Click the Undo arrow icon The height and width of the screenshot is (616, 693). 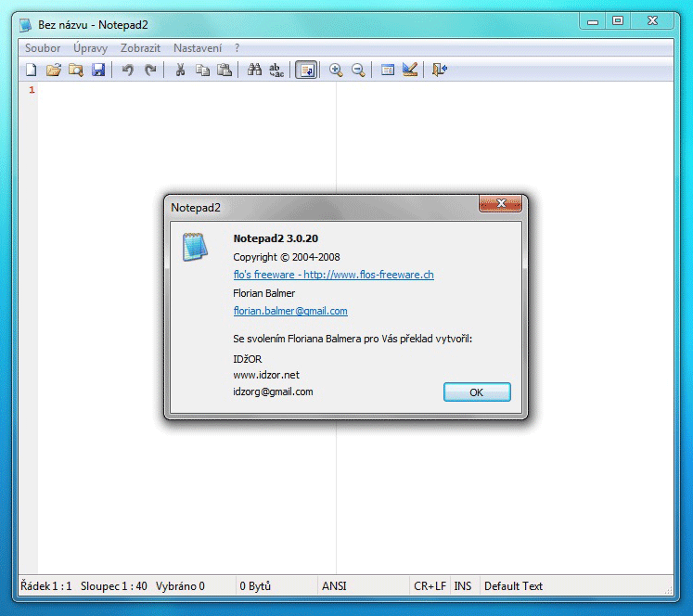[128, 70]
